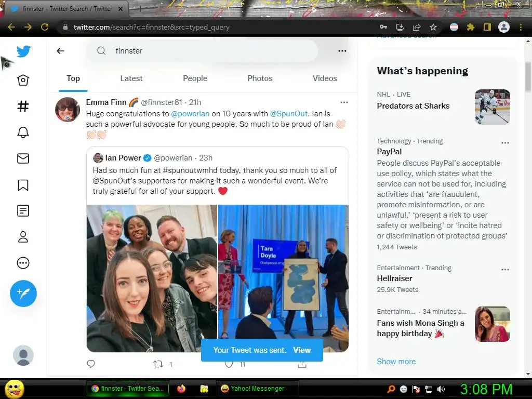
Task: Open saved passwords key icon
Action: tap(383, 27)
